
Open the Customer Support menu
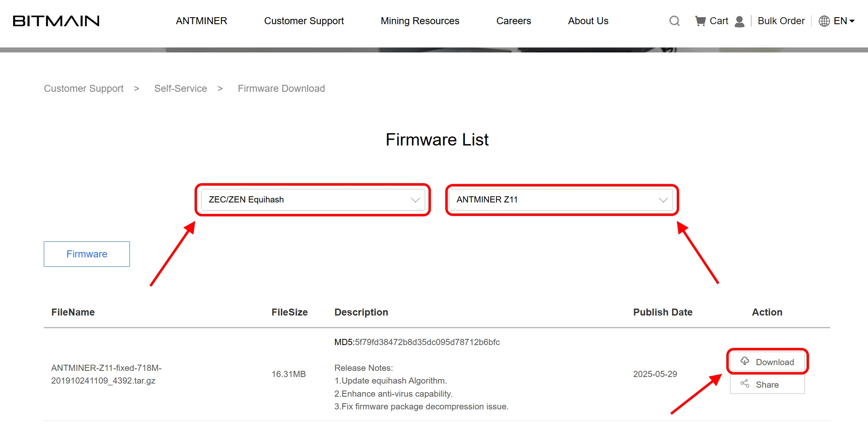point(304,21)
